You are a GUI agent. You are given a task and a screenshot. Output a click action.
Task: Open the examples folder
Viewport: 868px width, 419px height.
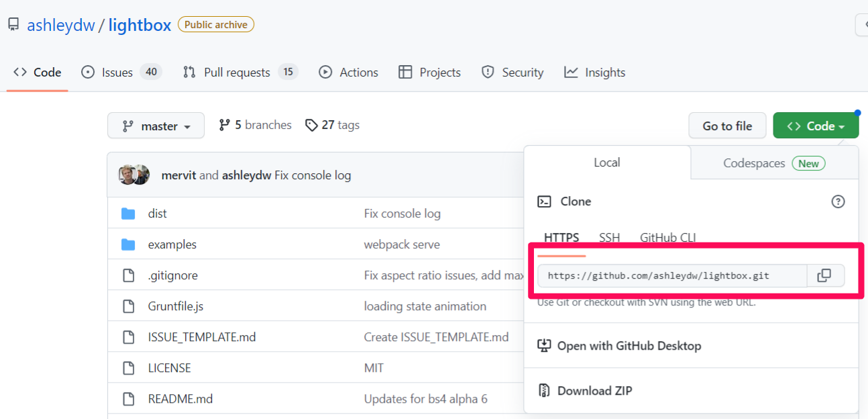point(172,244)
